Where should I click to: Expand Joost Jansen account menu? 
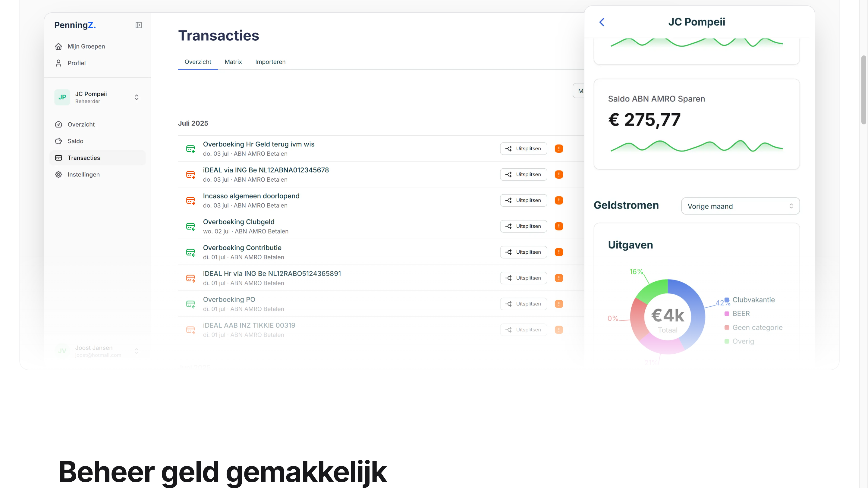coord(137,351)
